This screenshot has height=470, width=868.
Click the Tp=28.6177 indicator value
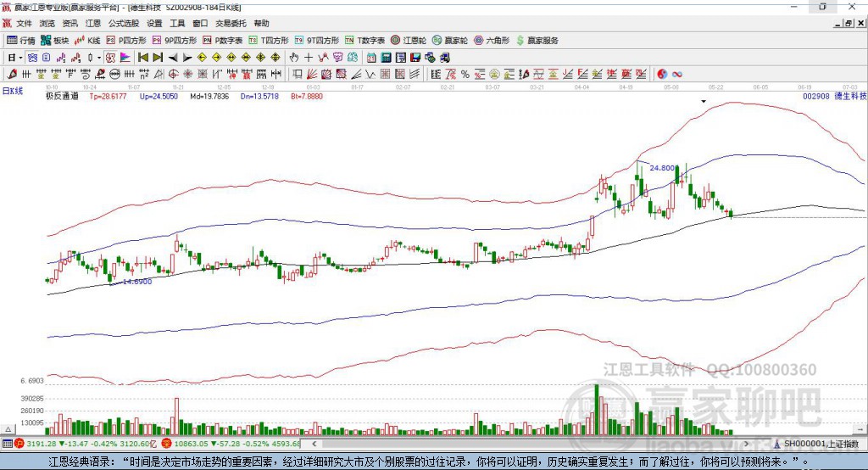pyautogui.click(x=108, y=96)
